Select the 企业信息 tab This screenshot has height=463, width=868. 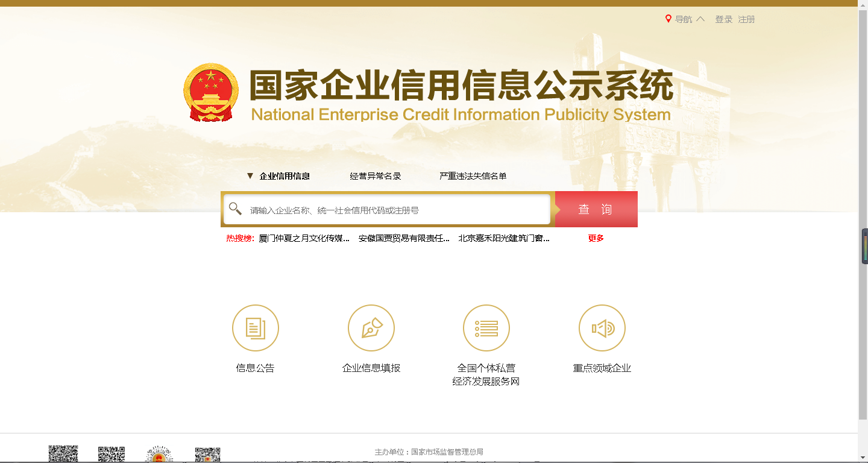285,176
